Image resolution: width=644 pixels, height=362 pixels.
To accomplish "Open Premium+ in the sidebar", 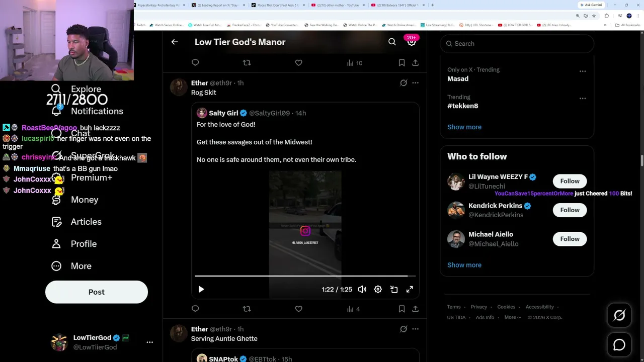I will (82, 177).
